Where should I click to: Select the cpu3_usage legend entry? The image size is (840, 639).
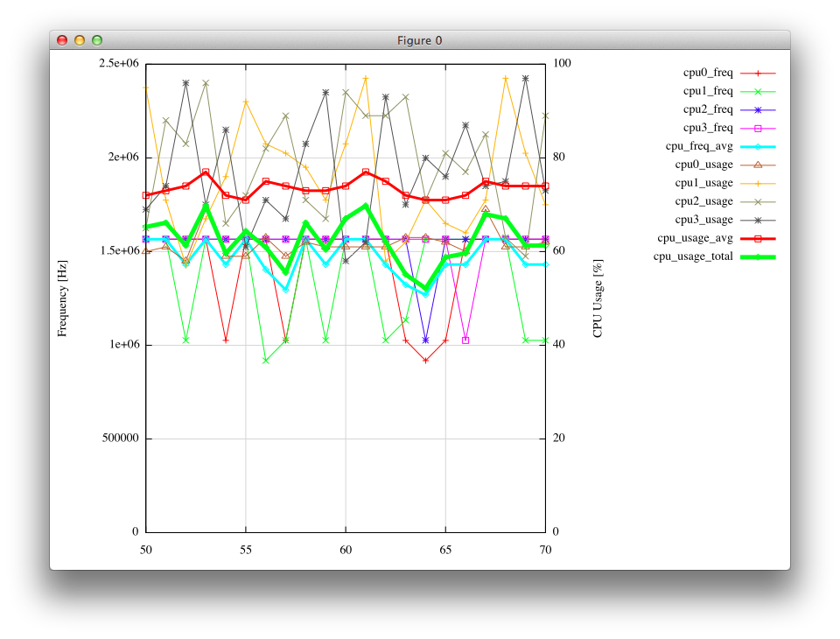point(724,220)
